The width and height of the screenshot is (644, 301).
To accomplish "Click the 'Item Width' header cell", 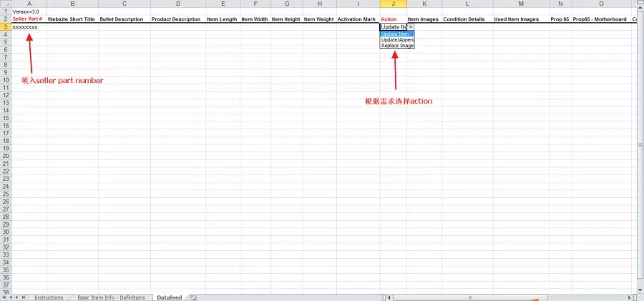I will pyautogui.click(x=255, y=19).
